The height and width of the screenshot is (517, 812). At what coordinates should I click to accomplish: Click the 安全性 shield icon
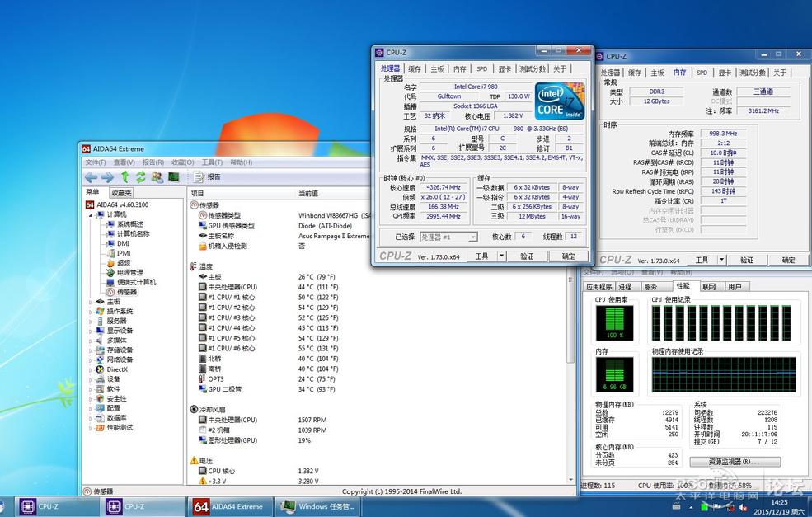pos(100,398)
